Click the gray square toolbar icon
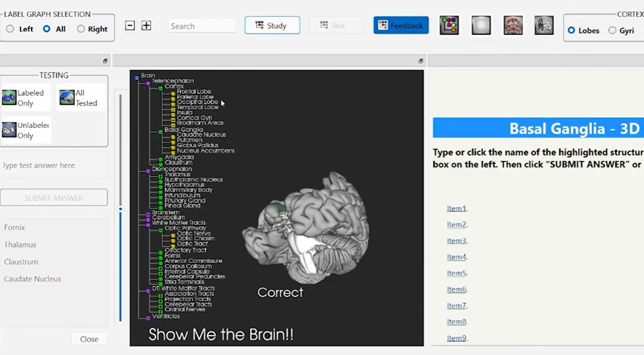This screenshot has height=355, width=644. [x=481, y=25]
